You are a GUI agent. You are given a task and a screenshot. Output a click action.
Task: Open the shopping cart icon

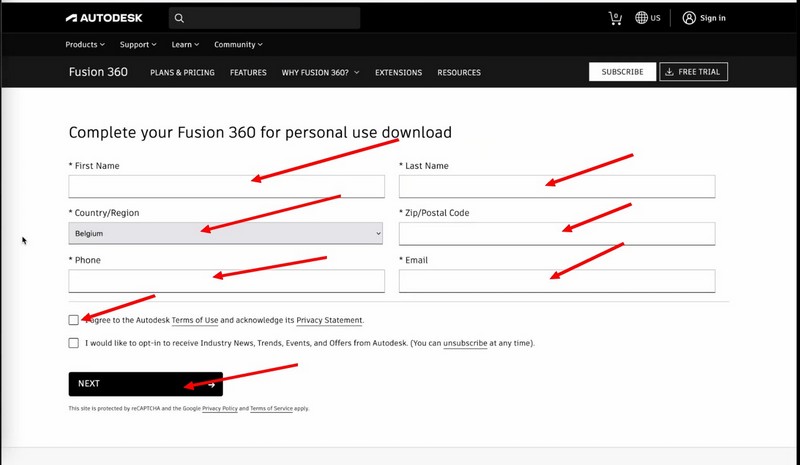[x=615, y=18]
